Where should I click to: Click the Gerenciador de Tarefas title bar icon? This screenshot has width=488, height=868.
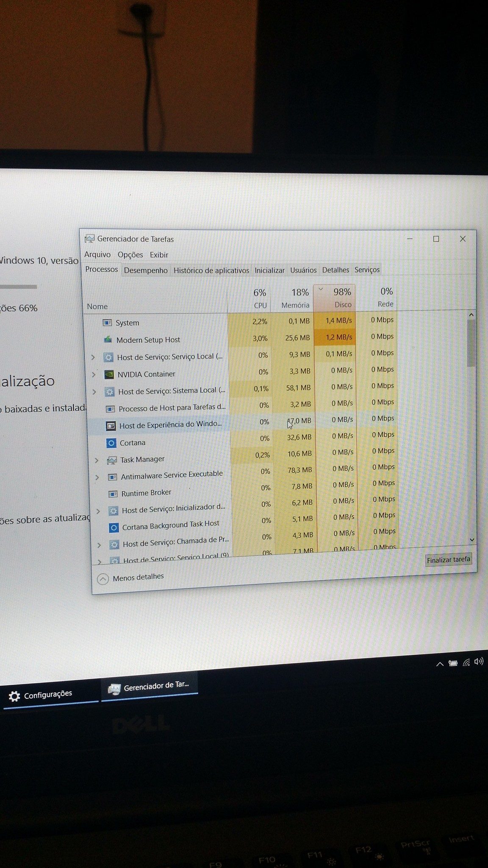click(x=89, y=239)
